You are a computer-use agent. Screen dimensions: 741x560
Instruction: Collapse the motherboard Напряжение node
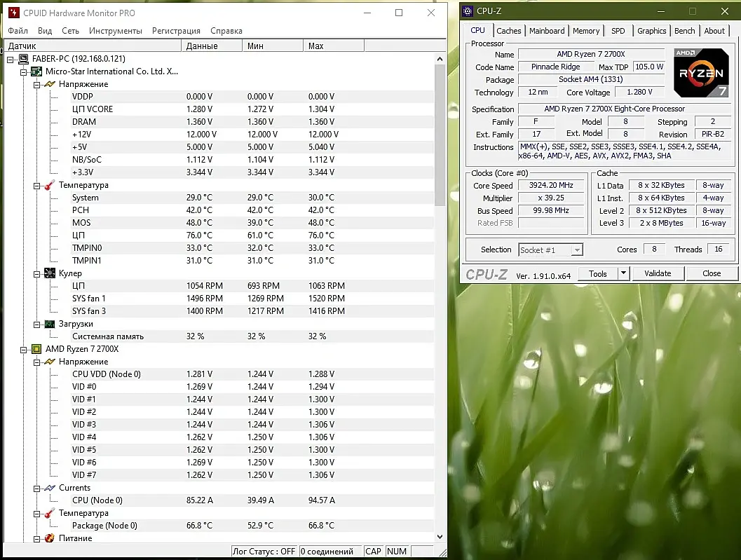[36, 85]
